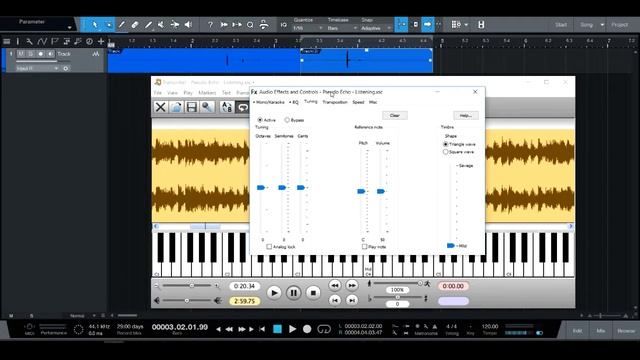Select the Mute tool in the toolbar
This screenshot has width=640, height=360.
point(161,24)
